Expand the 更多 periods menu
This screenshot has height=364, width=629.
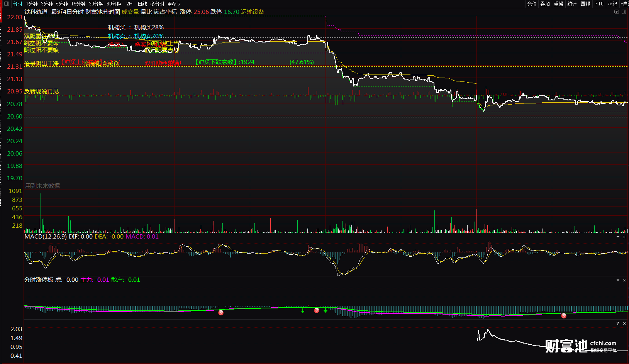click(x=174, y=4)
